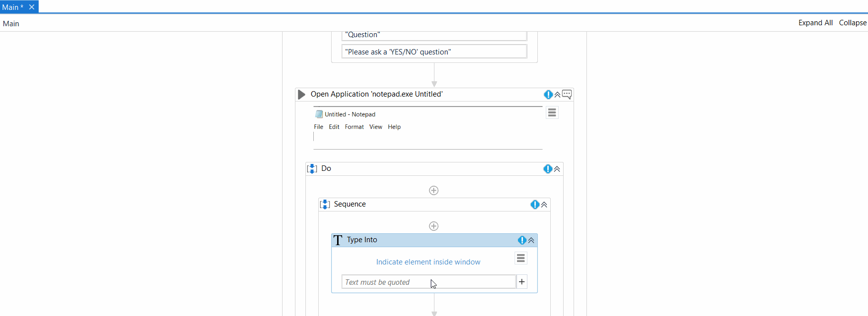Screen dimensions: 868x316
Task: Open the hamburger menu on the Notepad screenshot
Action: 552,112
